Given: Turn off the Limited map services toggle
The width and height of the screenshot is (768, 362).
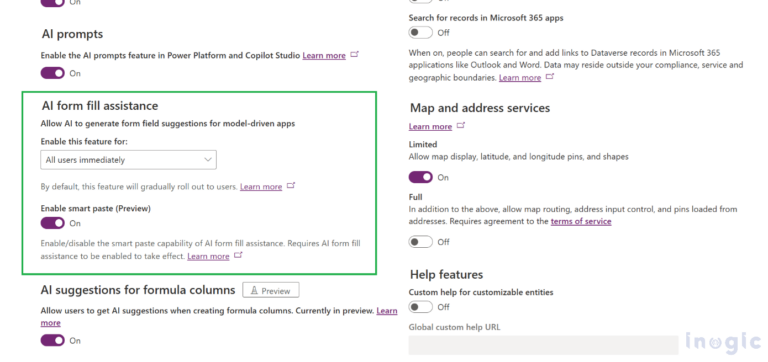Looking at the screenshot, I should [421, 177].
